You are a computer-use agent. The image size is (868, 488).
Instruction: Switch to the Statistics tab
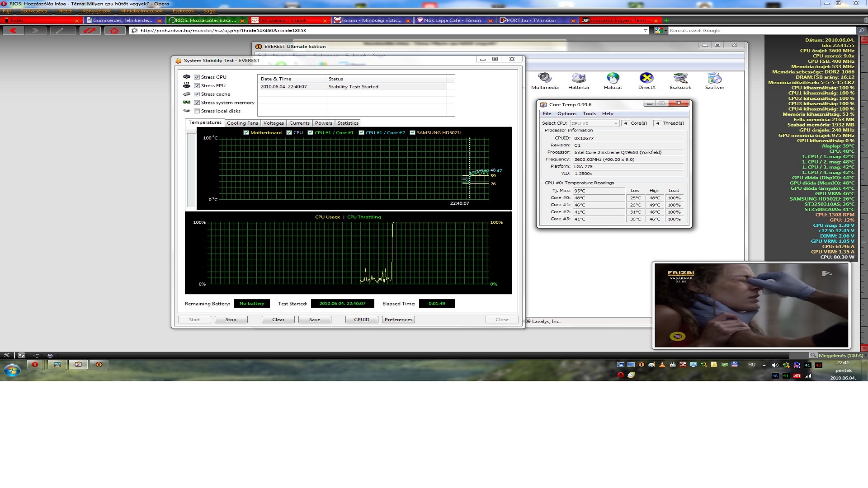point(348,123)
